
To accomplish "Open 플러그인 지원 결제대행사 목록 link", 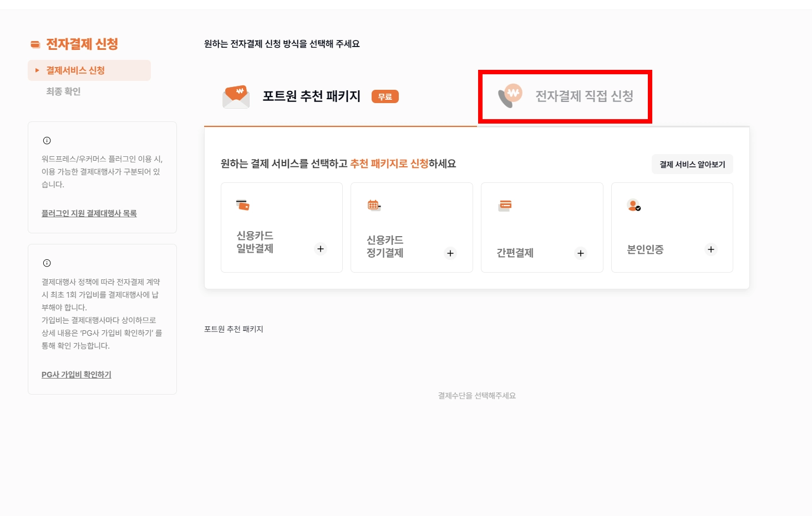I will click(89, 213).
